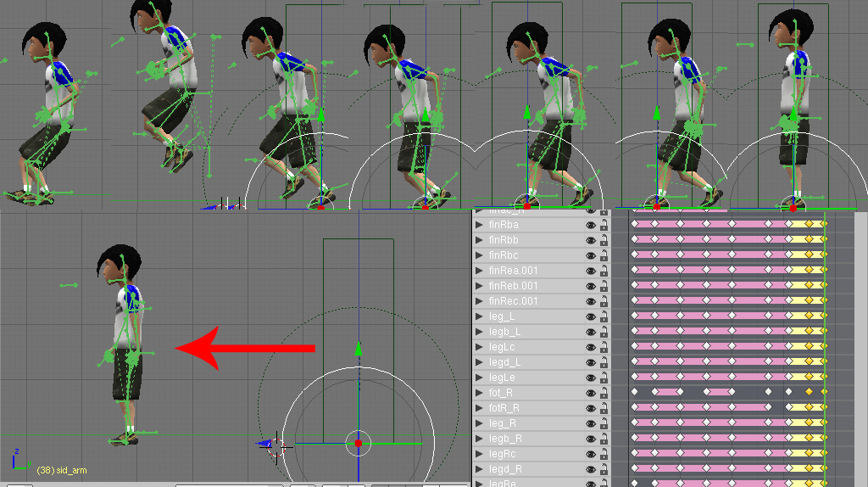868x487 pixels.
Task: Select the legd_R channel name
Action: [505, 469]
